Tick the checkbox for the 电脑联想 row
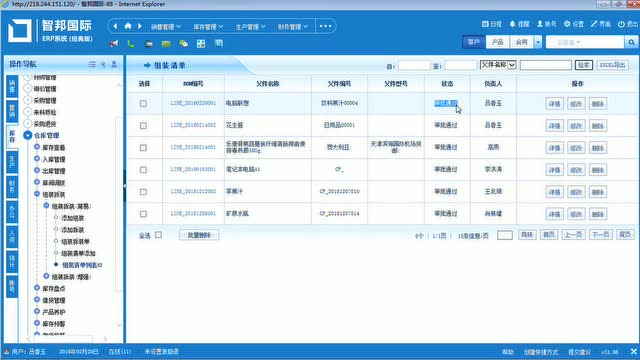The width and height of the screenshot is (640, 360). tap(143, 104)
